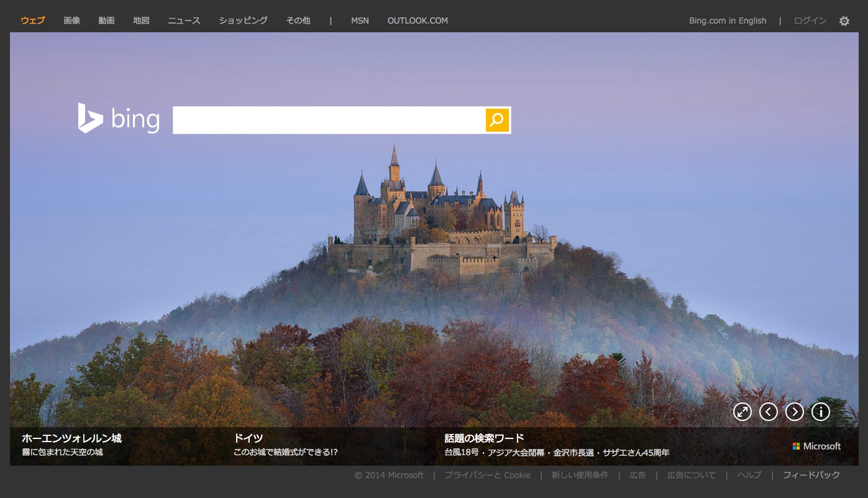Open the ショッピング tab

pyautogui.click(x=243, y=20)
